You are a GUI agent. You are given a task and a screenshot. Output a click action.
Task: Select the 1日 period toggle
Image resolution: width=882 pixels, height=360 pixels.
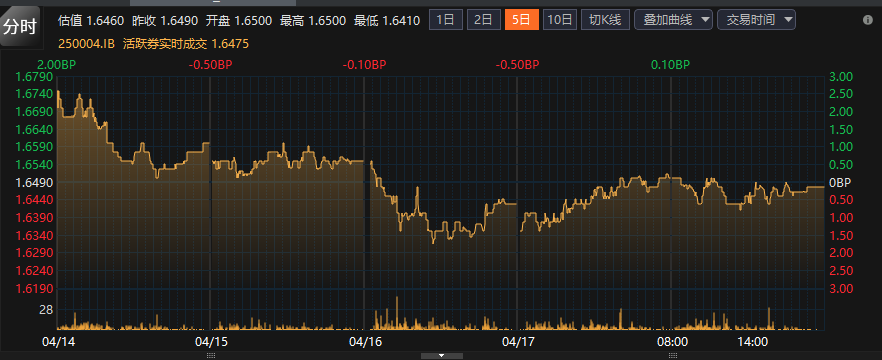point(446,20)
